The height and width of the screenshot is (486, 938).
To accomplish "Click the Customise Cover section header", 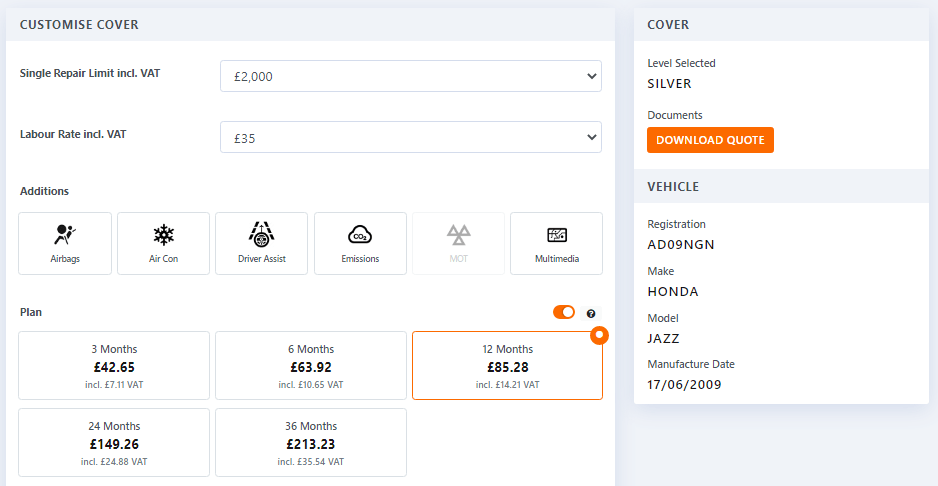I will pyautogui.click(x=80, y=24).
